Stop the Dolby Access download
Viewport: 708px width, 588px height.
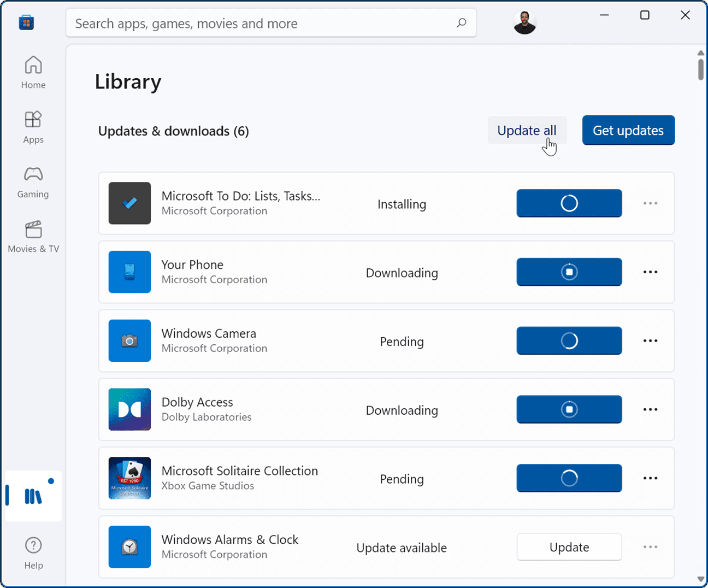[x=569, y=409]
